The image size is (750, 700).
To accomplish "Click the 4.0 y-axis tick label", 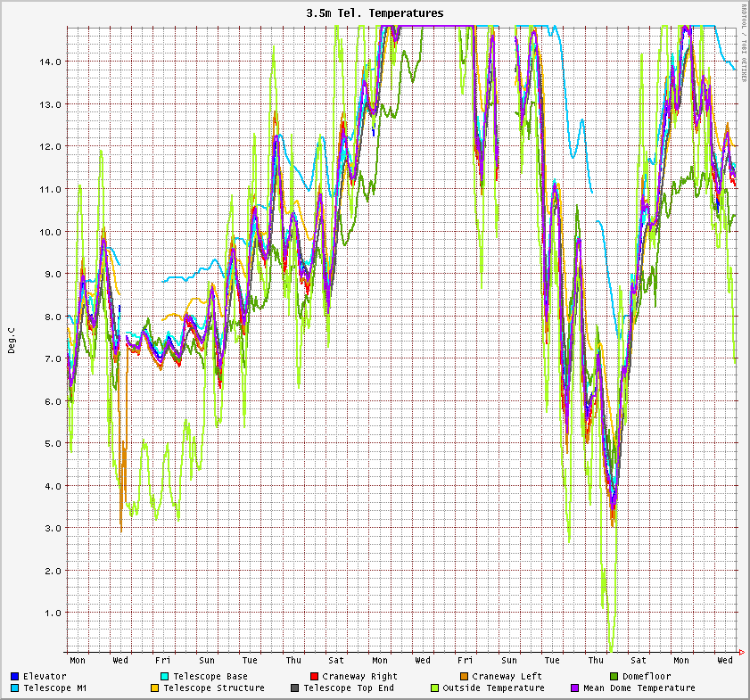I will pyautogui.click(x=53, y=486).
